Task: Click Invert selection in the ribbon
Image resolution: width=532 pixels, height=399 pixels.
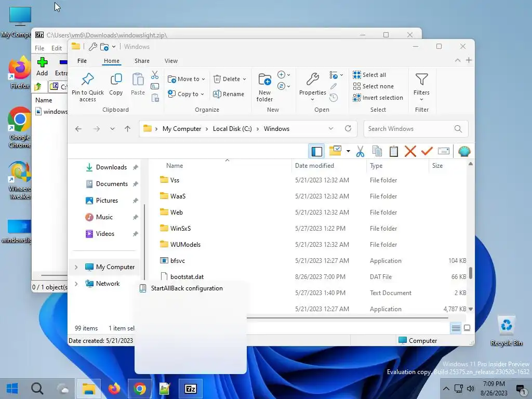Action: 378,98
